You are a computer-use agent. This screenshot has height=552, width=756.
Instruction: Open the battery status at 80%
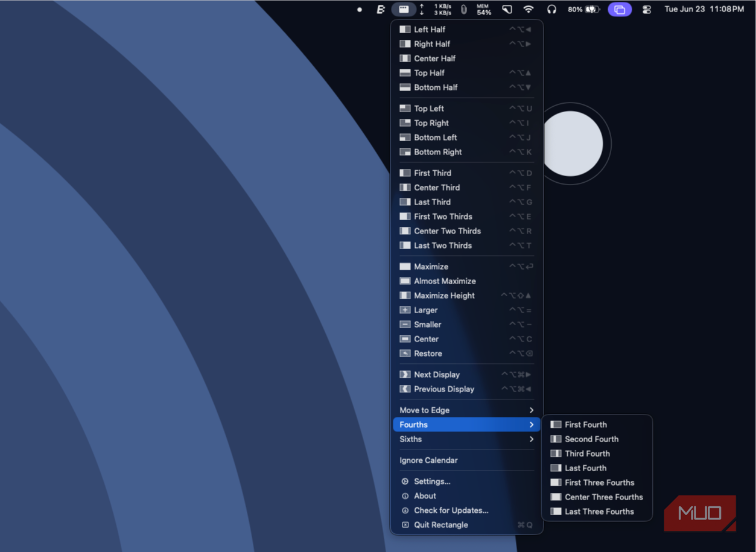pos(583,9)
